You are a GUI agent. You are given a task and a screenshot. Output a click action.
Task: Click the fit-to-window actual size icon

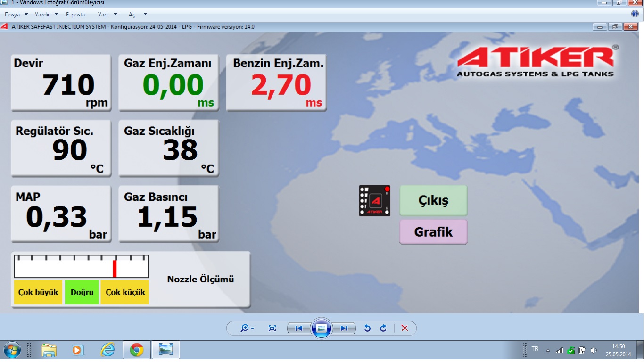pyautogui.click(x=272, y=328)
